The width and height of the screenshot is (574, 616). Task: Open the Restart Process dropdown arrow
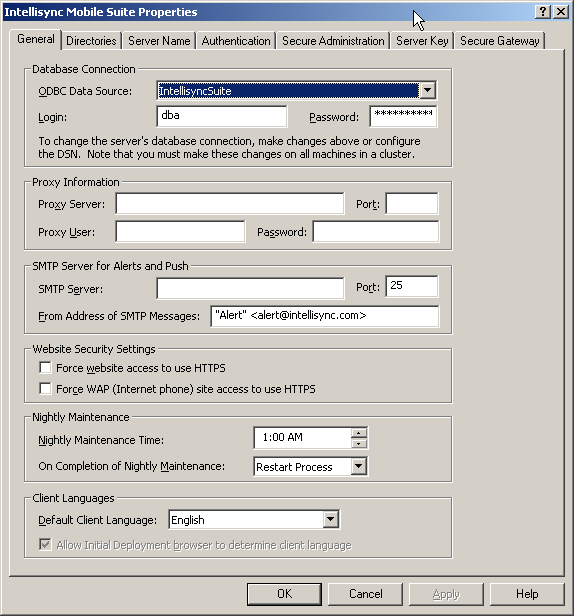[x=358, y=466]
